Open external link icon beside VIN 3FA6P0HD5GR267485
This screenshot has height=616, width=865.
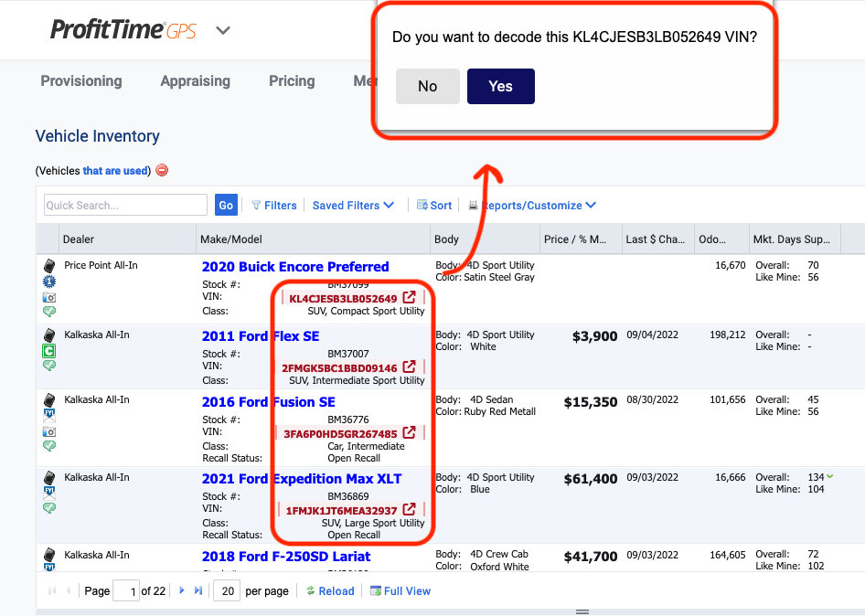(409, 432)
